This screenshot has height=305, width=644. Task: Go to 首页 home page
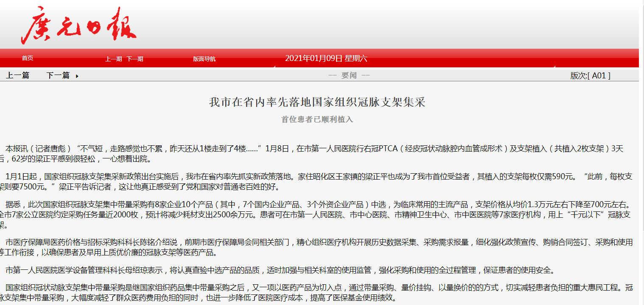(28, 58)
